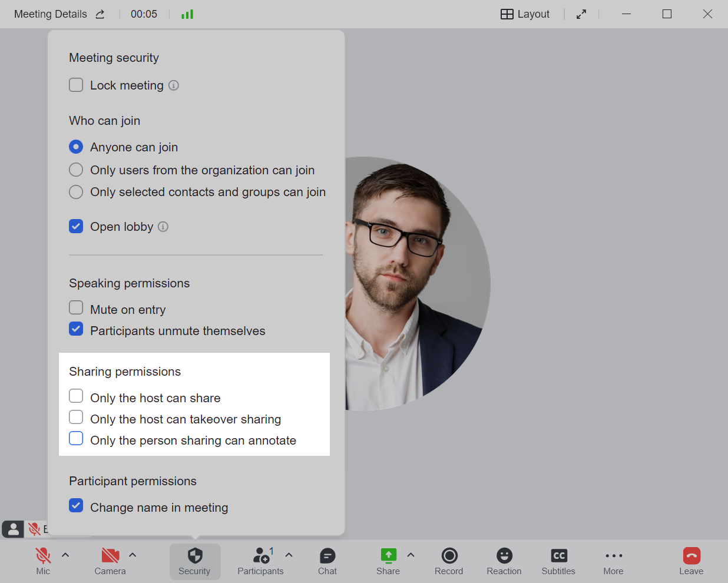
Task: Open the More menu
Action: [613, 556]
